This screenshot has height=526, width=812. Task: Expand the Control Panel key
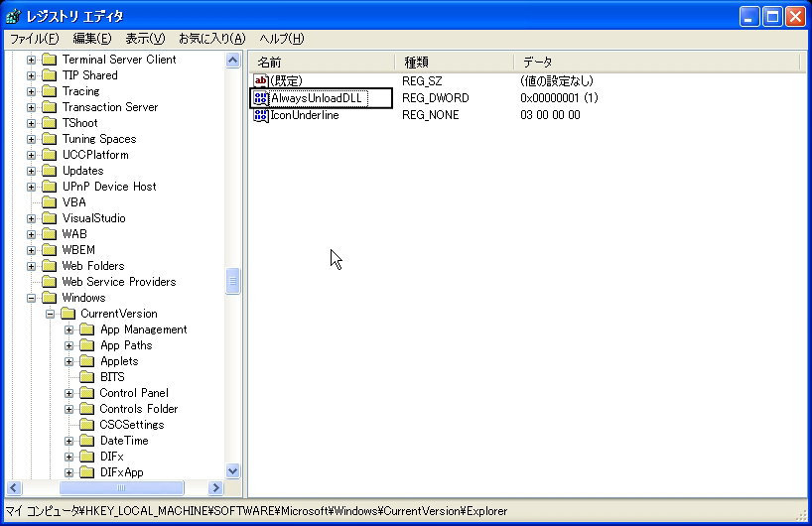68,393
